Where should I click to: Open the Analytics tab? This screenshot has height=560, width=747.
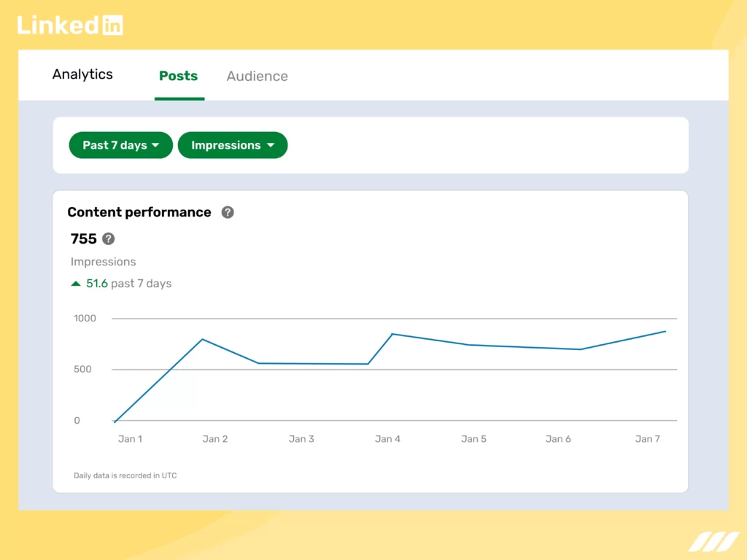tap(82, 74)
